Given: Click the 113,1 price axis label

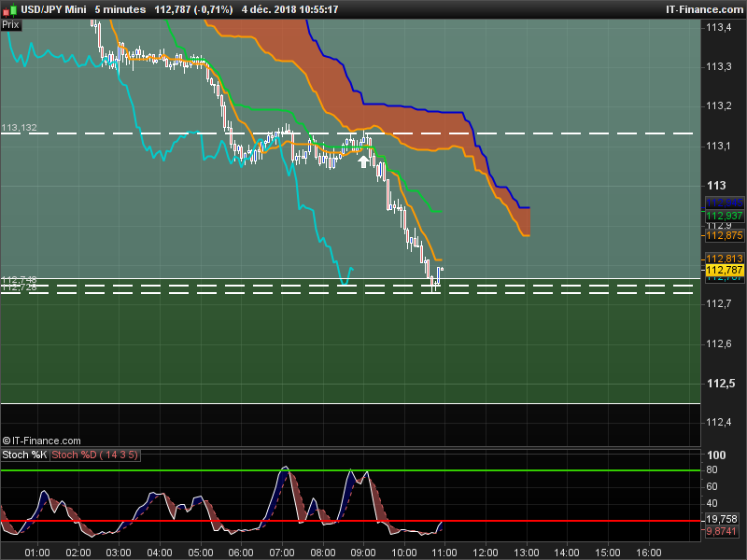Looking at the screenshot, I should (718, 146).
